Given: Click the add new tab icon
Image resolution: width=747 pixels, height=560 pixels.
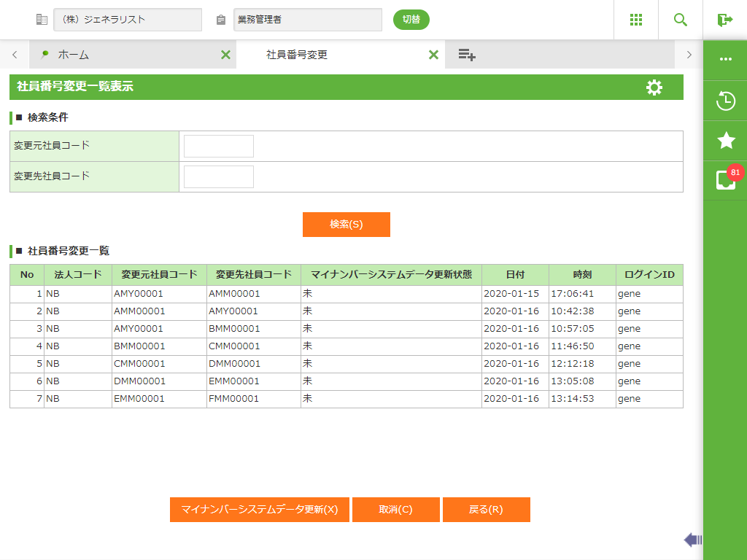Looking at the screenshot, I should point(467,55).
